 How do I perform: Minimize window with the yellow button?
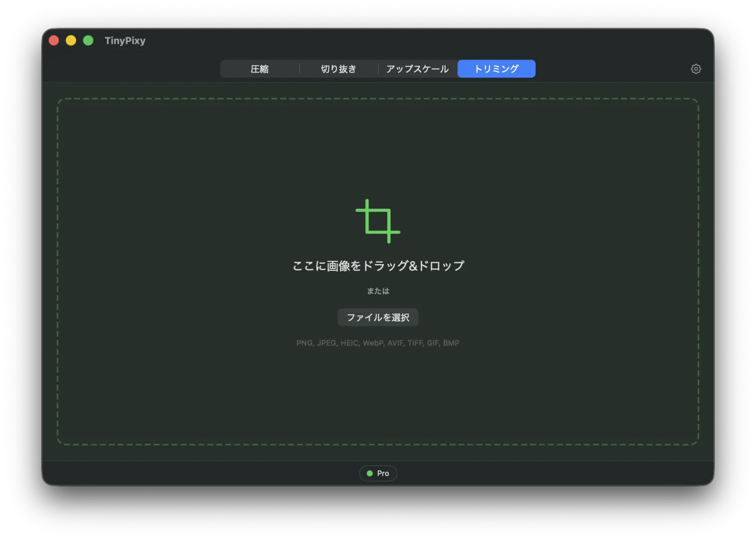tap(71, 41)
